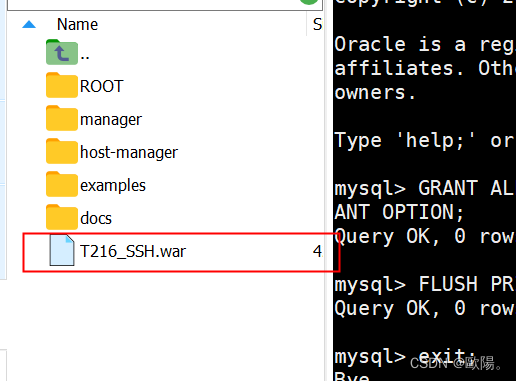The image size is (516, 381).
Task: Select the T216_SSH.war file icon
Action: pyautogui.click(x=62, y=250)
